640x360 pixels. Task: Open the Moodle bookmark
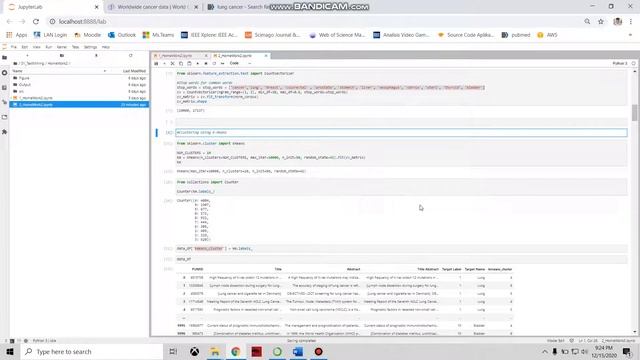(x=88, y=35)
